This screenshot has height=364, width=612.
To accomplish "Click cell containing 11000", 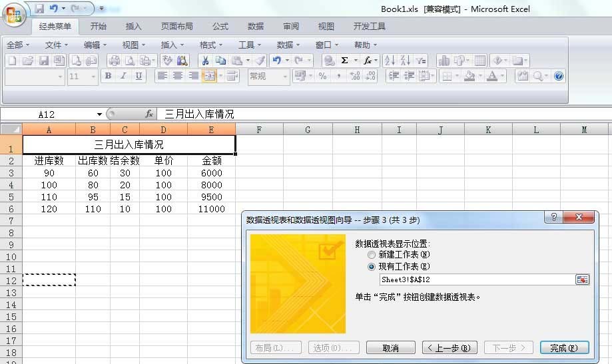I will (x=211, y=209).
